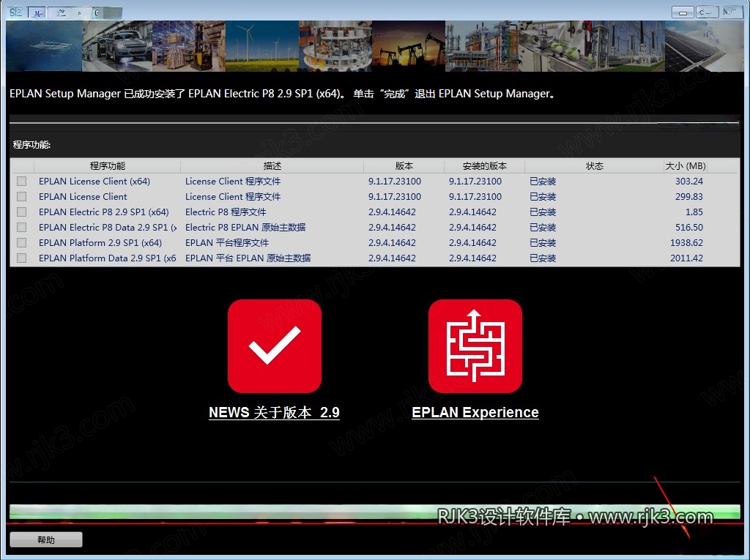Viewport: 750px width, 560px height.
Task: Click description 'Electric P8 程序文件'
Action: pyautogui.click(x=226, y=212)
